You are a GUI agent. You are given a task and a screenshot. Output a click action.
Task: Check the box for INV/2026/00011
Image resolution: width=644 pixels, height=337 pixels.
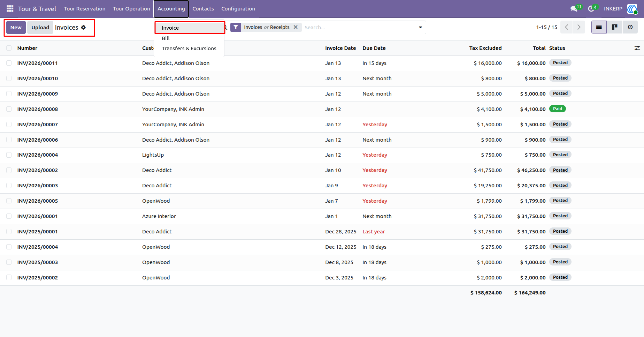coord(9,63)
